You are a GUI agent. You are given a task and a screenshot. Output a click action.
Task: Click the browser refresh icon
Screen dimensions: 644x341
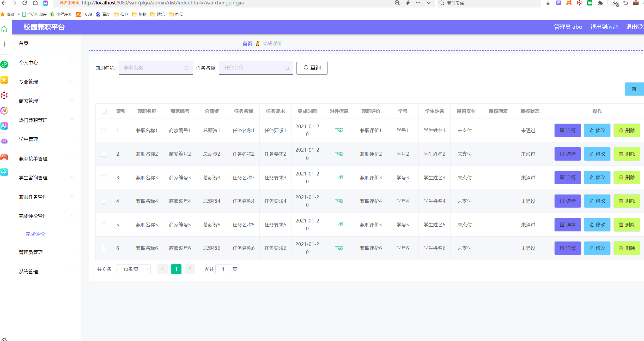click(x=25, y=3)
